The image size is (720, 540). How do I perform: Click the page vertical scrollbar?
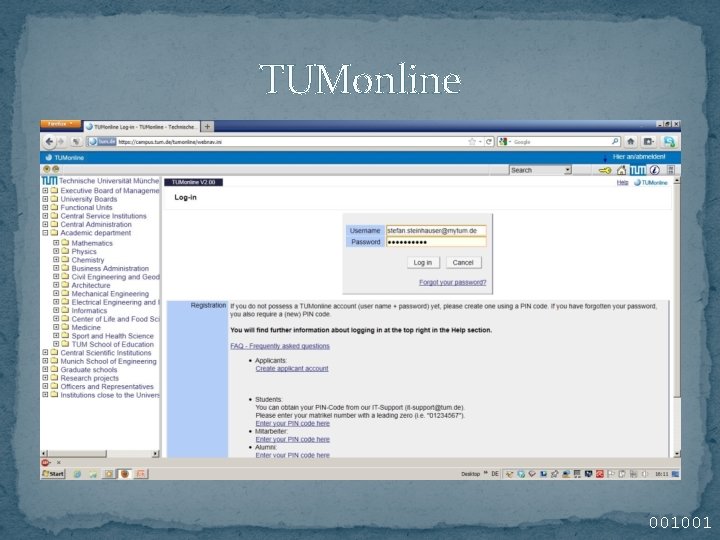pos(677,317)
